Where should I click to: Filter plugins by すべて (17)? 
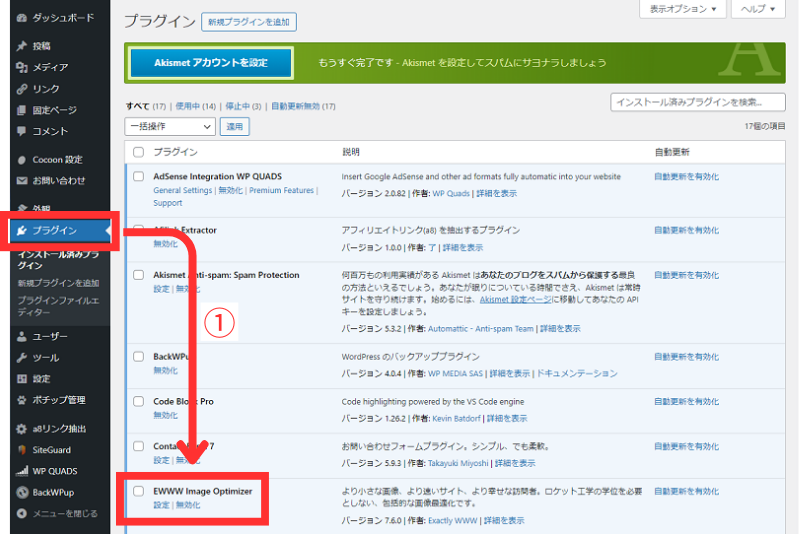click(x=146, y=106)
